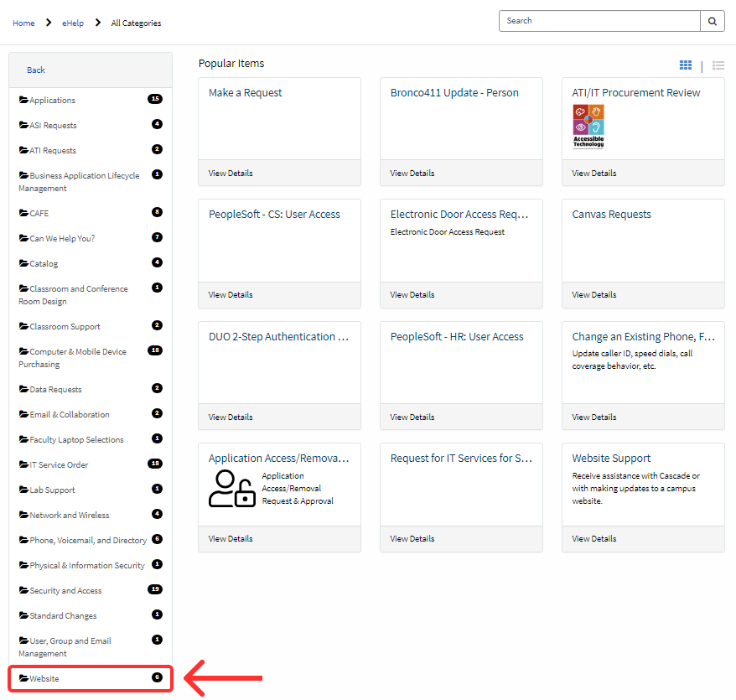
Task: Go to the Home breadcrumb link
Action: (23, 23)
